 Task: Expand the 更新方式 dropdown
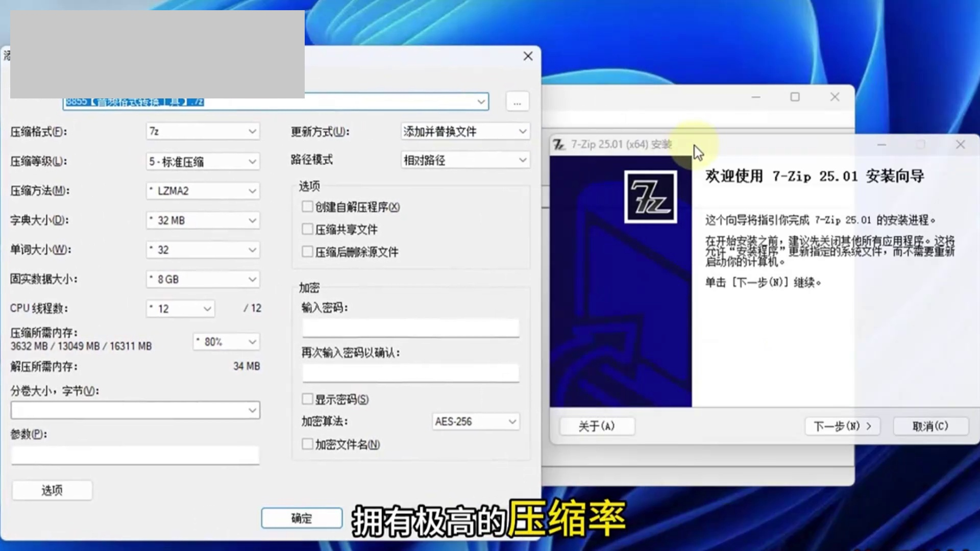[464, 132]
